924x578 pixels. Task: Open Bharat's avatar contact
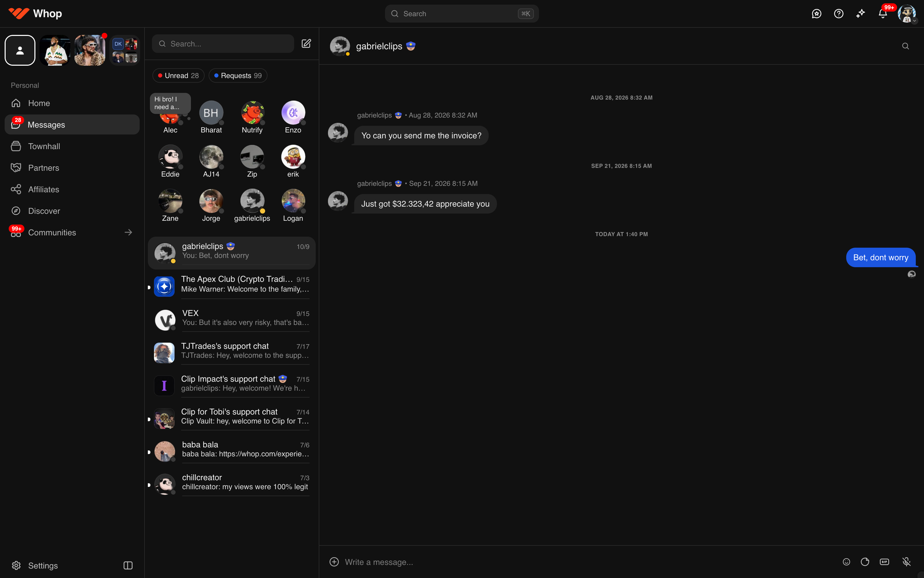coord(211,112)
